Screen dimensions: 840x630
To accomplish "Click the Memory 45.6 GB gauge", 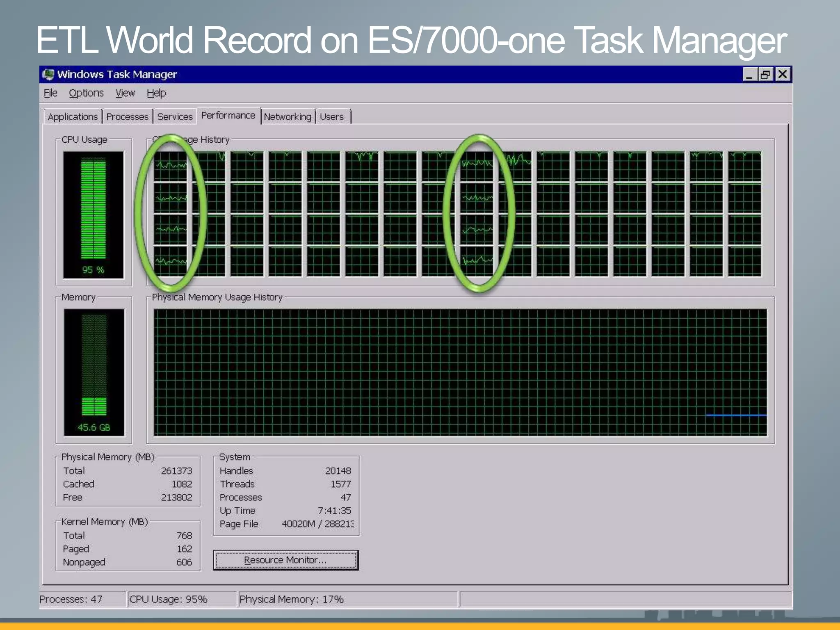I will [94, 372].
